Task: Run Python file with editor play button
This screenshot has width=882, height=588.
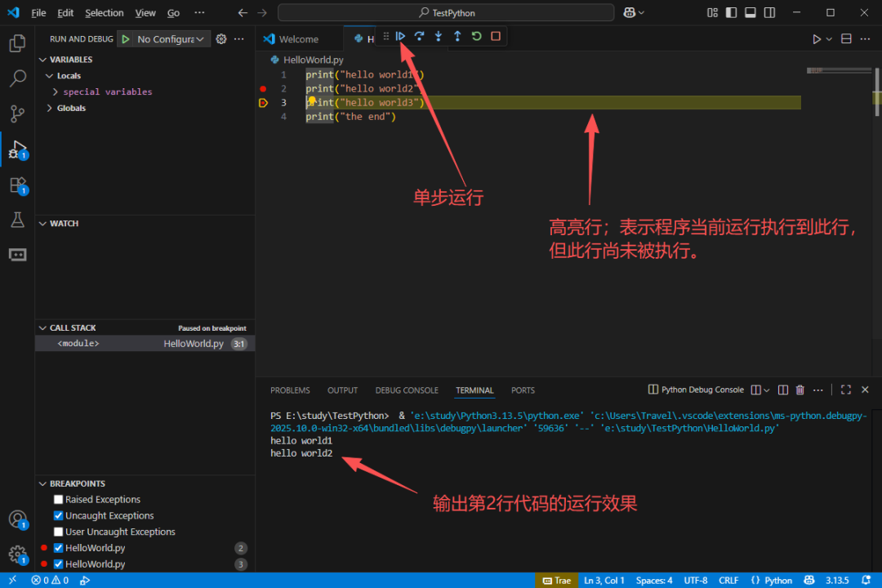Action: (x=816, y=39)
